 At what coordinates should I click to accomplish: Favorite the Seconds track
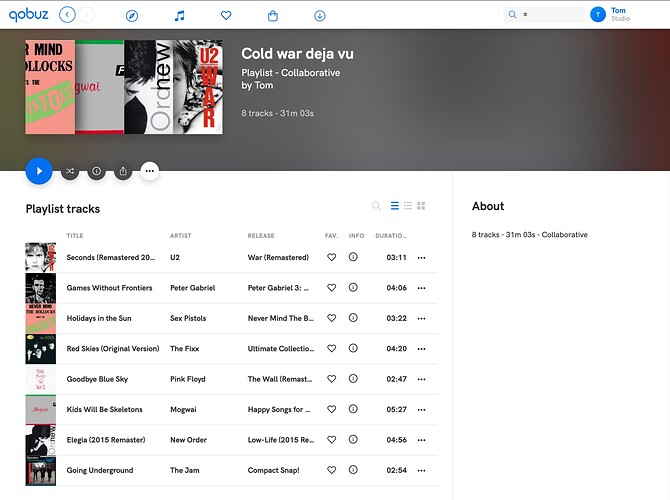tap(332, 257)
